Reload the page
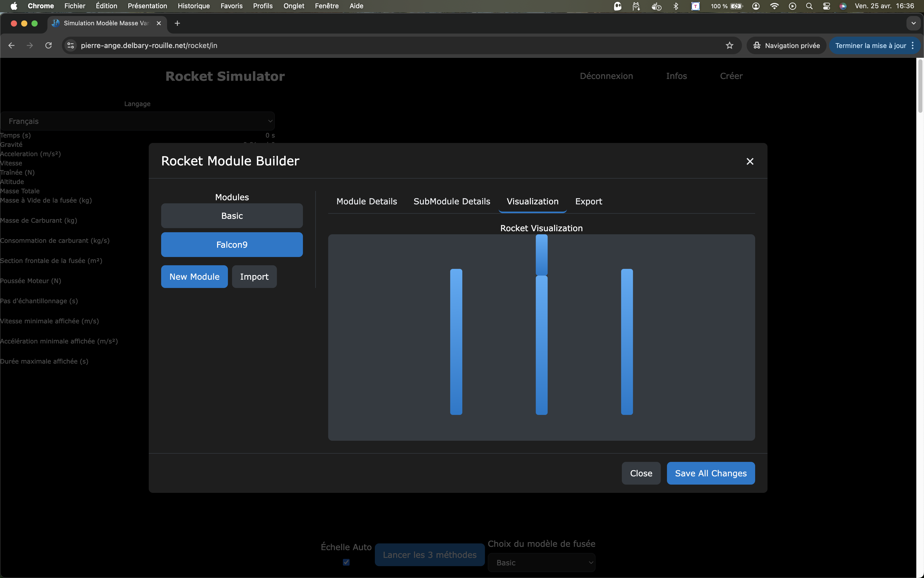Screen dimensions: 924x578 48,45
